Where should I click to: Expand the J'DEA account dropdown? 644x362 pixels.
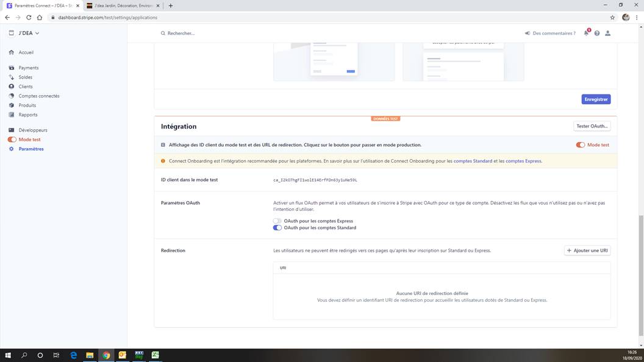pos(24,34)
